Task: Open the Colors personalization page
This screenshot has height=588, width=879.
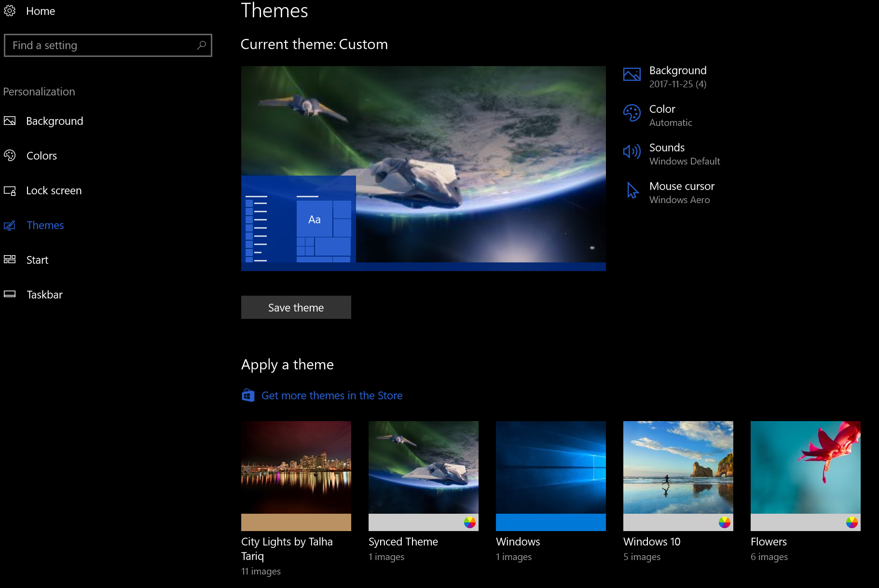Action: pyautogui.click(x=41, y=156)
